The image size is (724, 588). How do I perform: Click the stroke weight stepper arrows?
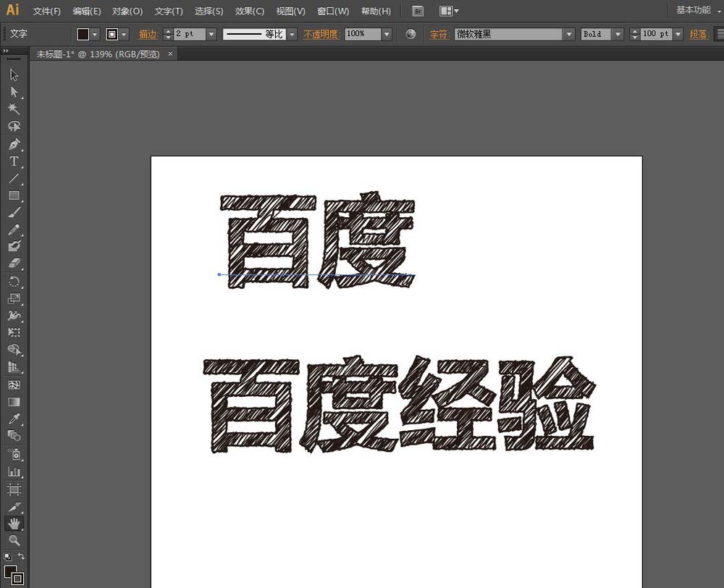click(168, 34)
